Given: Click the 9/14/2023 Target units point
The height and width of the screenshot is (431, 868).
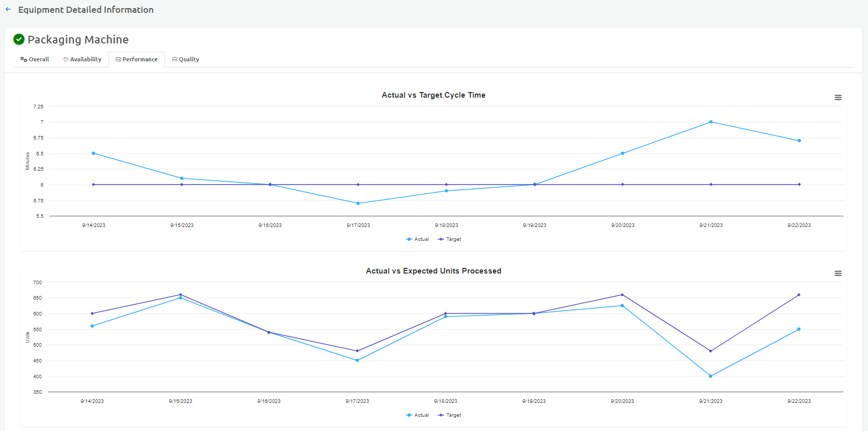Looking at the screenshot, I should 92,313.
